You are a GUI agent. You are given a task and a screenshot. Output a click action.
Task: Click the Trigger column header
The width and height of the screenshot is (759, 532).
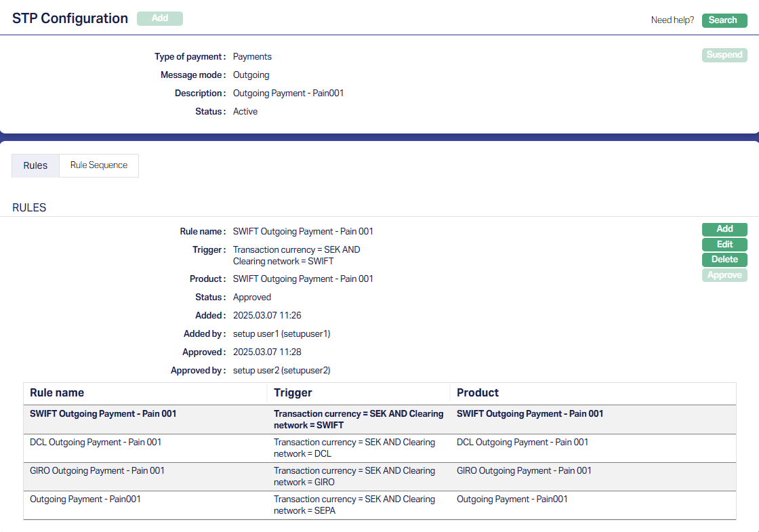point(293,393)
